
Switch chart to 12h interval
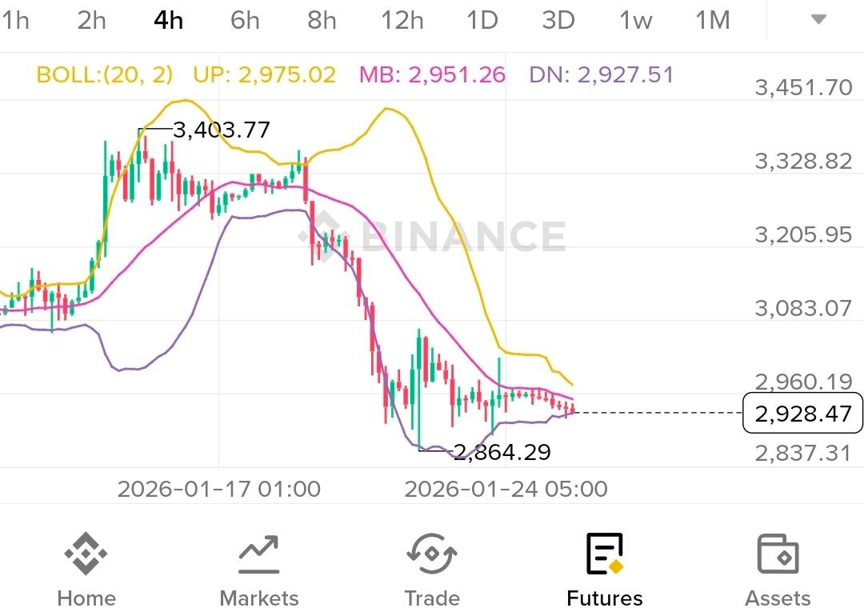[x=402, y=20]
